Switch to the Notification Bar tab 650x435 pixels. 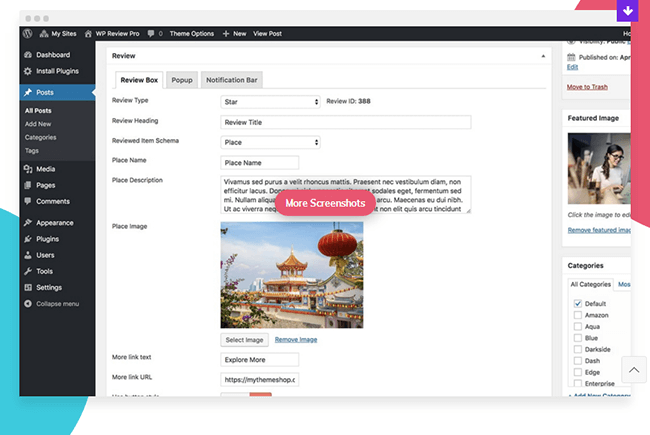coord(234,80)
